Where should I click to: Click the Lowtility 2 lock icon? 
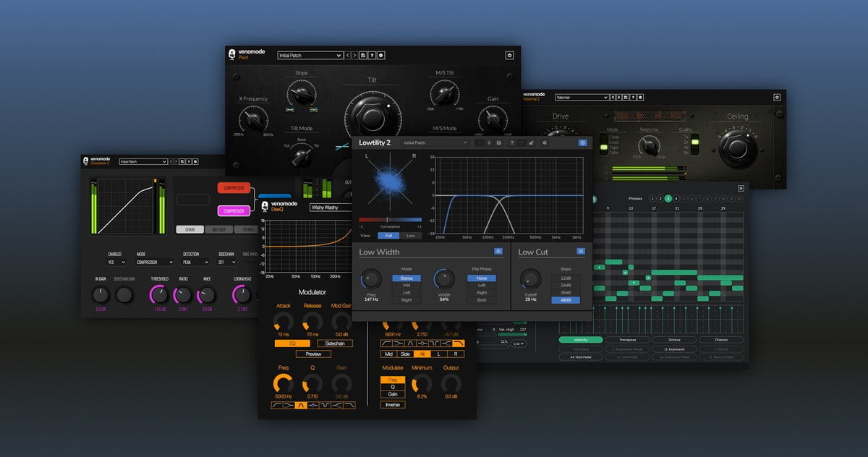[x=532, y=142]
